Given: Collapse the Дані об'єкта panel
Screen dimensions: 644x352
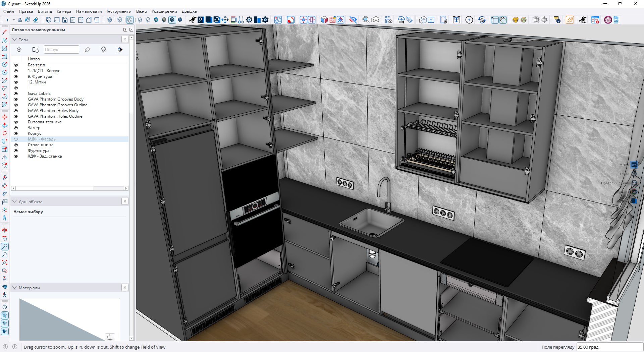Looking at the screenshot, I should (14, 201).
